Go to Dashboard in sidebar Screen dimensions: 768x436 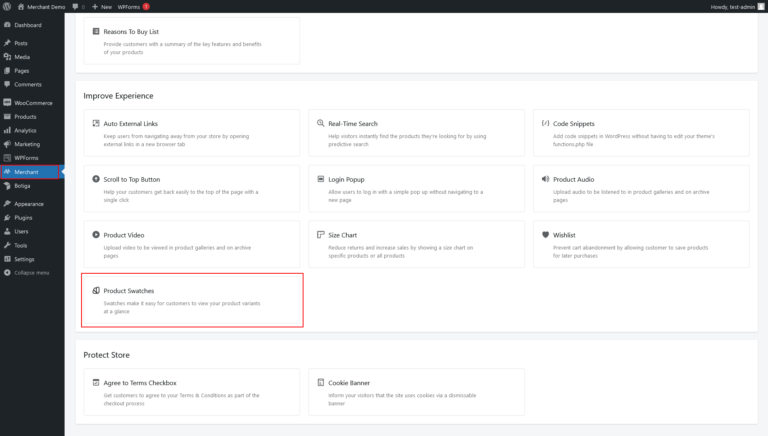click(x=32, y=25)
